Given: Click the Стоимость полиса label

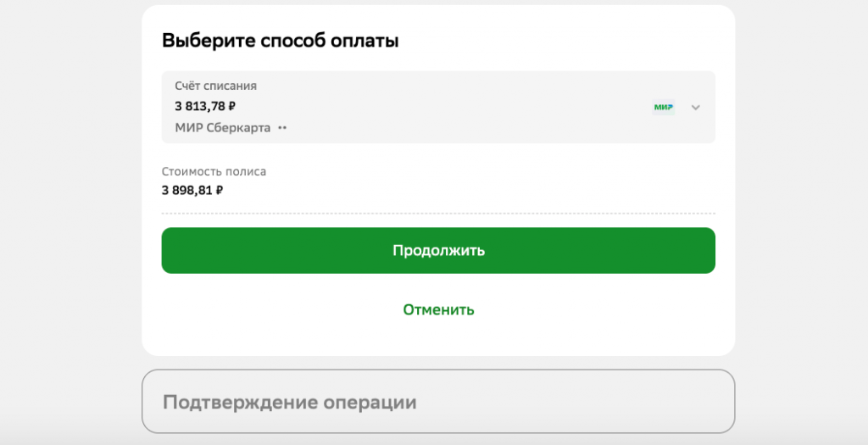Looking at the screenshot, I should coord(214,171).
